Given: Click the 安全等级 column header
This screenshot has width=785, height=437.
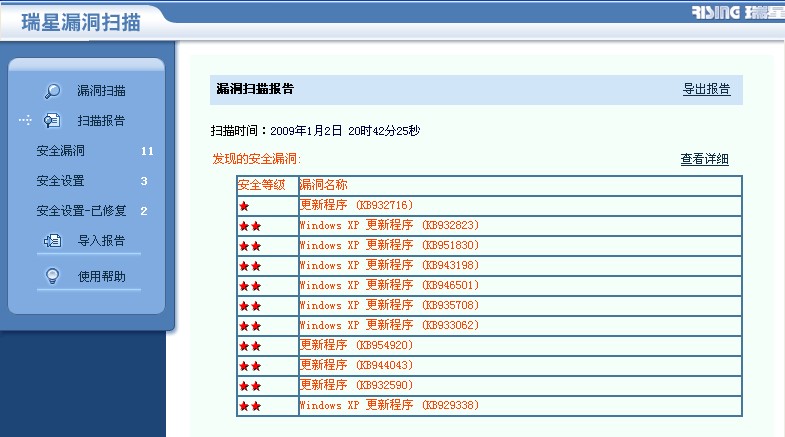Looking at the screenshot, I should click(261, 185).
